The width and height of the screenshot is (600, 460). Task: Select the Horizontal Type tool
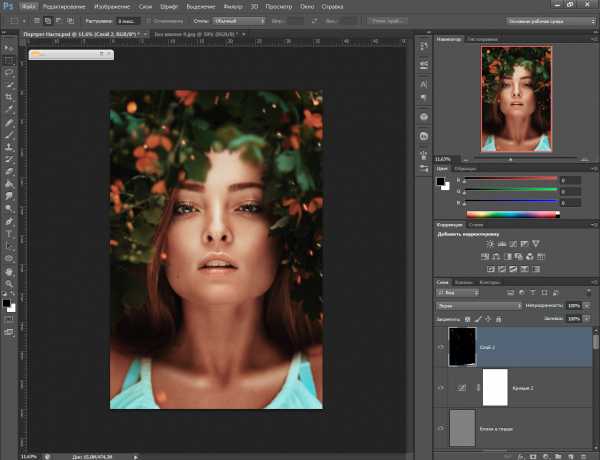[x=9, y=232]
